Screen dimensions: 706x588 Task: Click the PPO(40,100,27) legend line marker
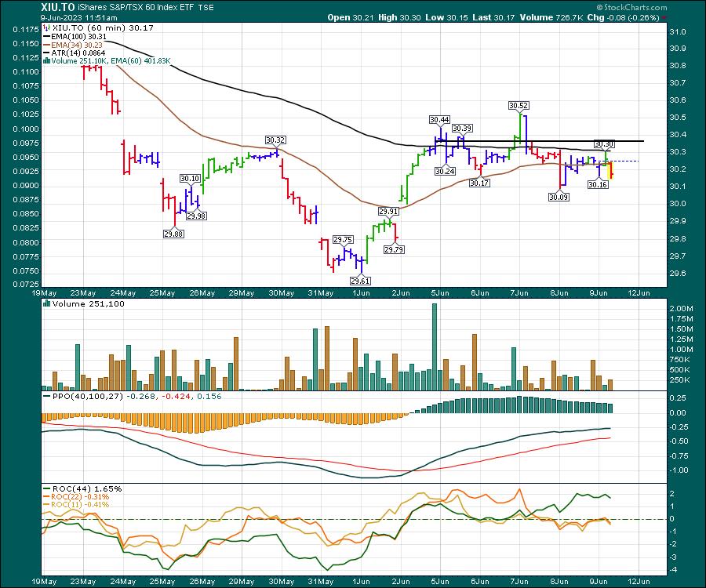[x=45, y=397]
